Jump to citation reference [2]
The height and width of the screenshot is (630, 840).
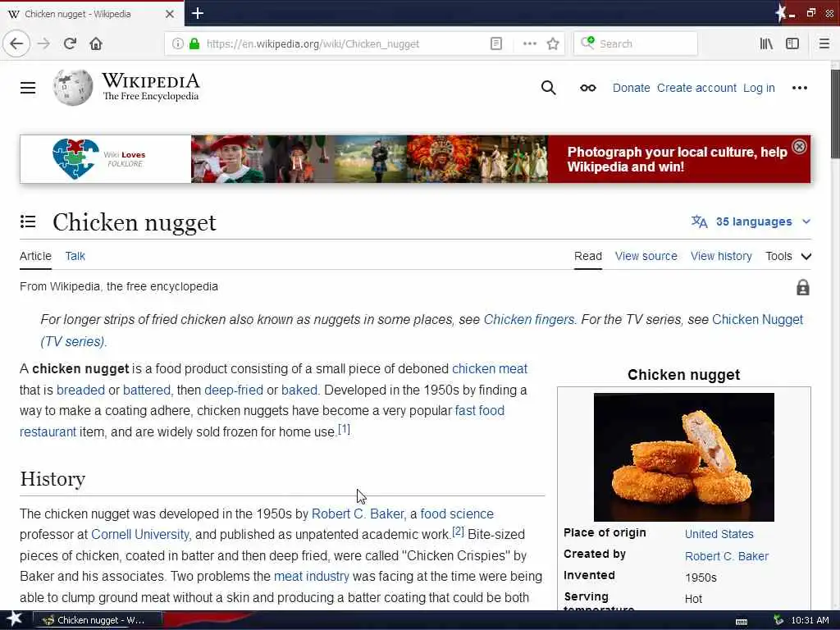click(x=458, y=532)
